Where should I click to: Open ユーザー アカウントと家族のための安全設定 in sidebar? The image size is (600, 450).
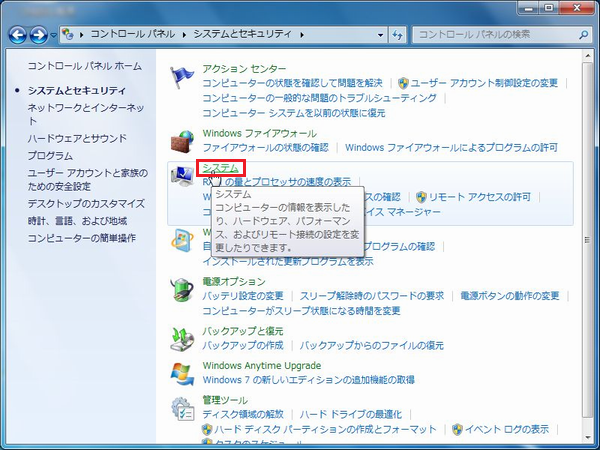point(88,180)
